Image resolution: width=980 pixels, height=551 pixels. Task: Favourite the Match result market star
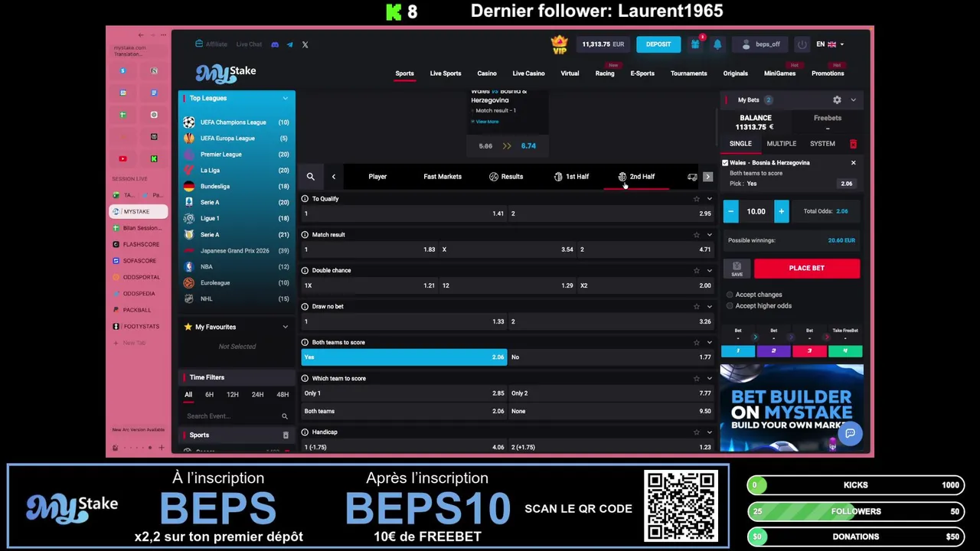[x=696, y=235]
